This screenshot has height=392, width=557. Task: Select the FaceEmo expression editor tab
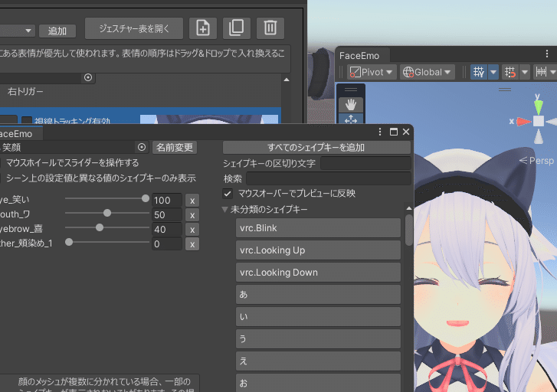click(x=20, y=134)
